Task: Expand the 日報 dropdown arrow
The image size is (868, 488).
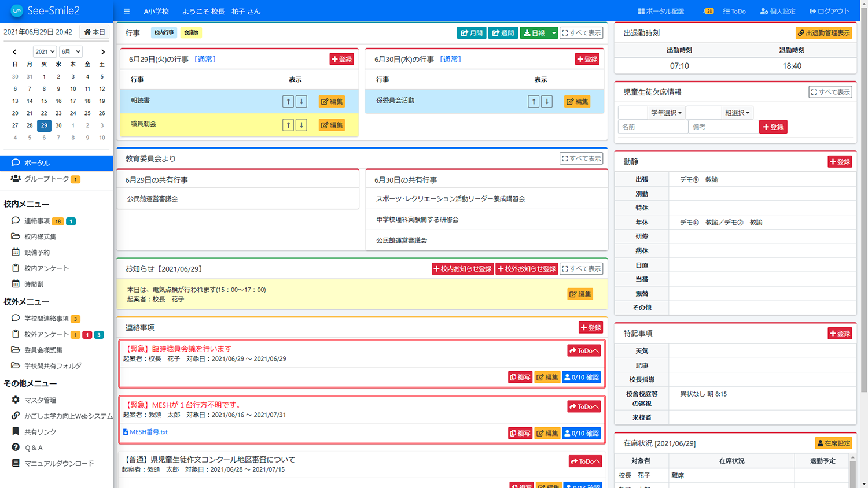Action: 554,33
